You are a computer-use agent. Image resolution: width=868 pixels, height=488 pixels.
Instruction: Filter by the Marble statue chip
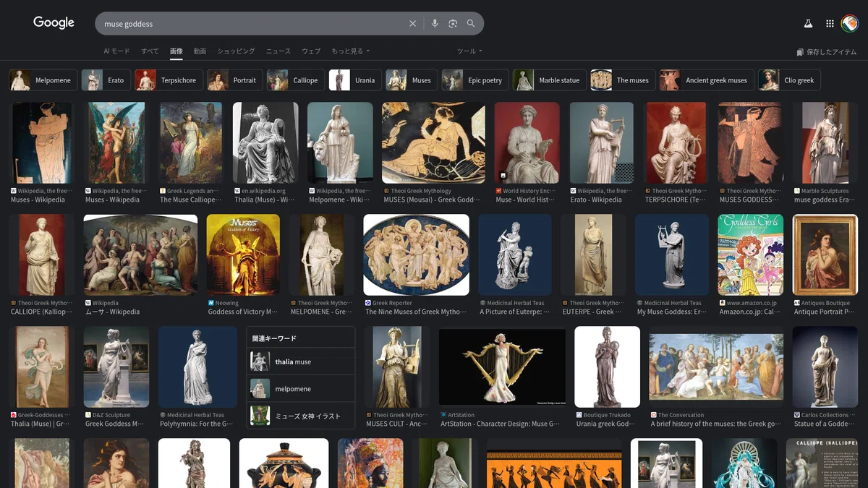[x=550, y=80]
